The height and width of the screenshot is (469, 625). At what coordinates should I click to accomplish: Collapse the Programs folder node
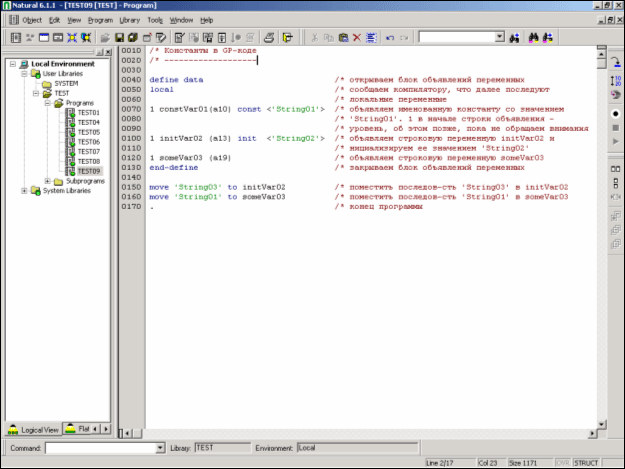(x=47, y=103)
